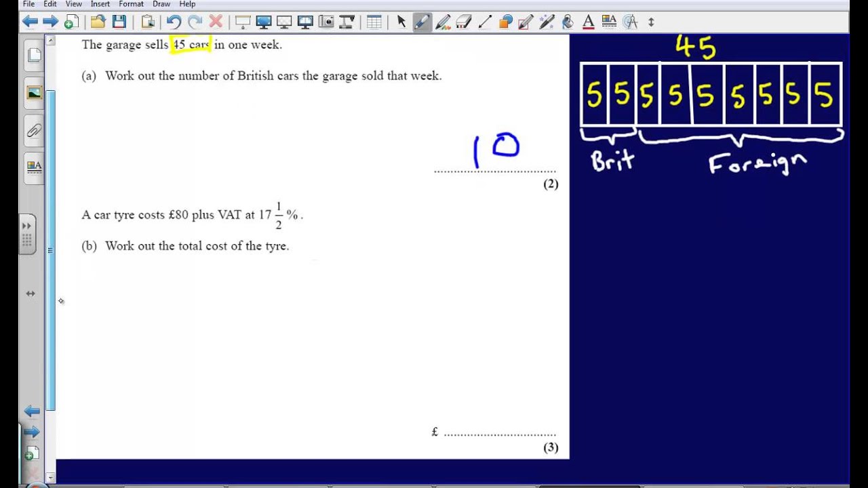Open the Format menu

point(132,4)
